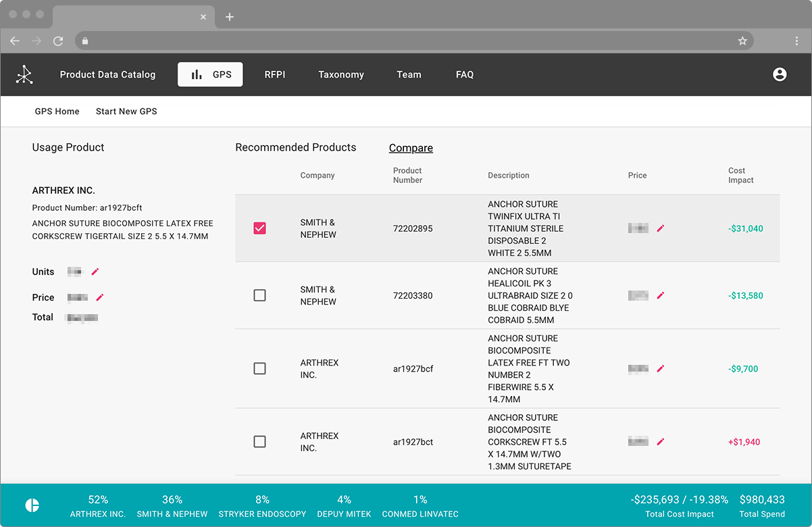The width and height of the screenshot is (812, 527).
Task: Go to the RFPI tab
Action: [275, 74]
